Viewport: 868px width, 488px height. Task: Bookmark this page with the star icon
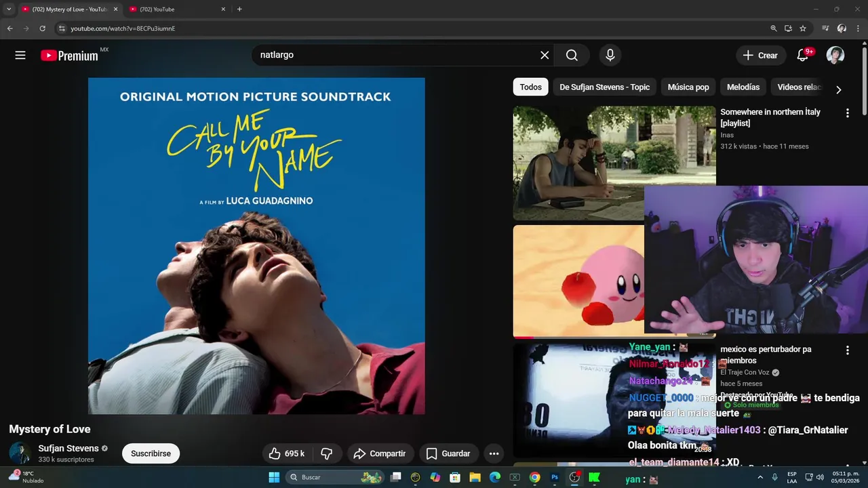click(x=803, y=28)
